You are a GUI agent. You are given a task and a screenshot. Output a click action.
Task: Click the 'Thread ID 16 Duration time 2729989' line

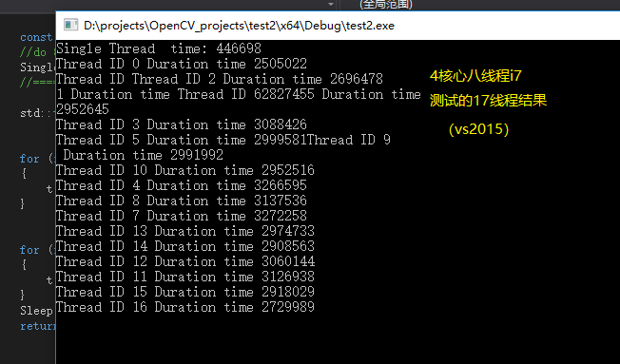coord(185,307)
